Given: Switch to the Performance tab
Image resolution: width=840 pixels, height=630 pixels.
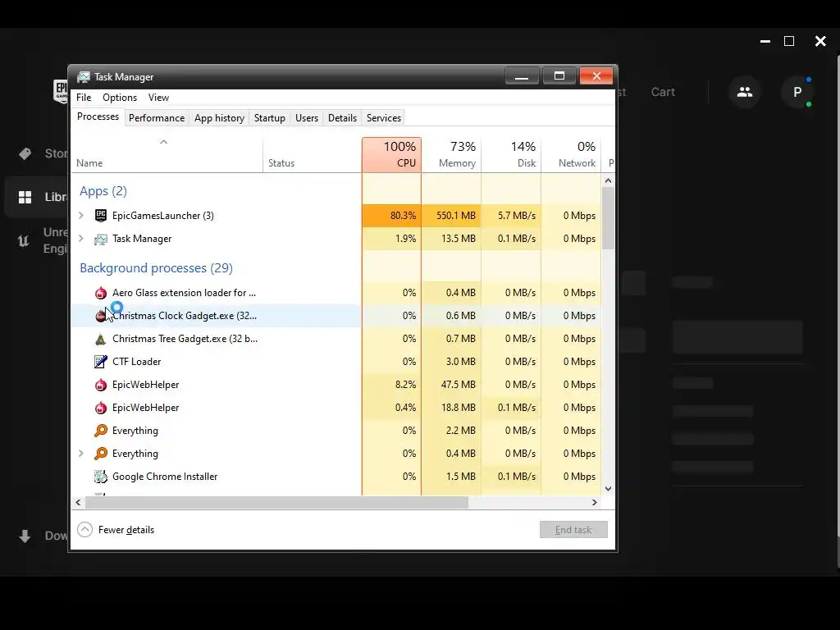Looking at the screenshot, I should click(157, 118).
